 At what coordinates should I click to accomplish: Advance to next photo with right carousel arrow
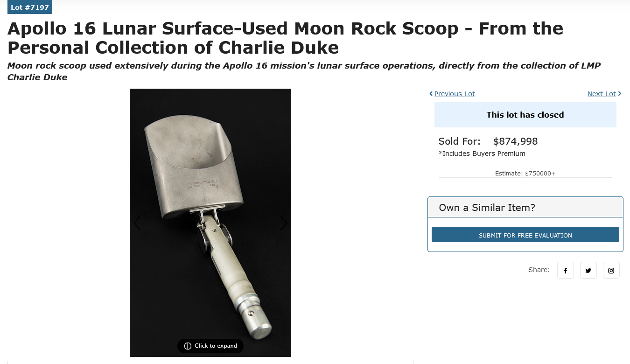[283, 223]
